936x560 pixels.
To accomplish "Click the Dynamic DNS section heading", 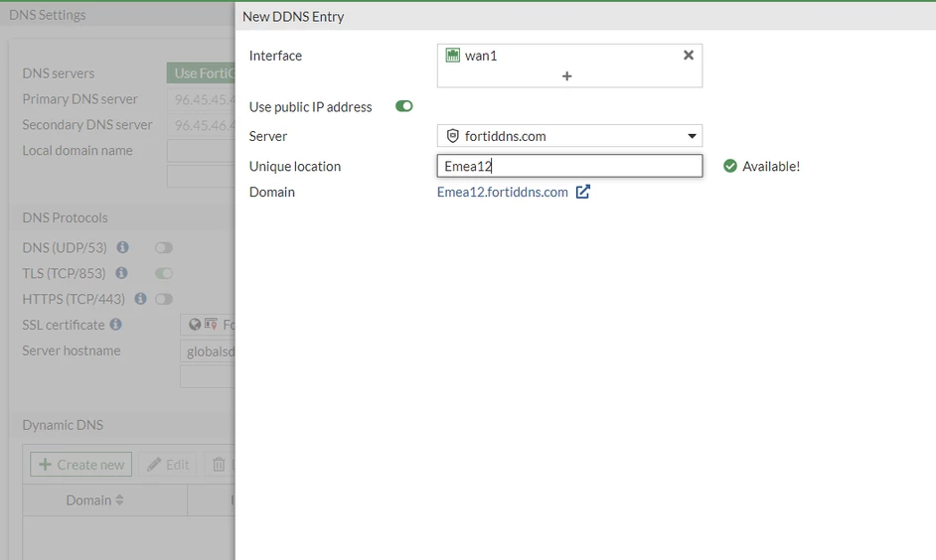I will tap(63, 425).
